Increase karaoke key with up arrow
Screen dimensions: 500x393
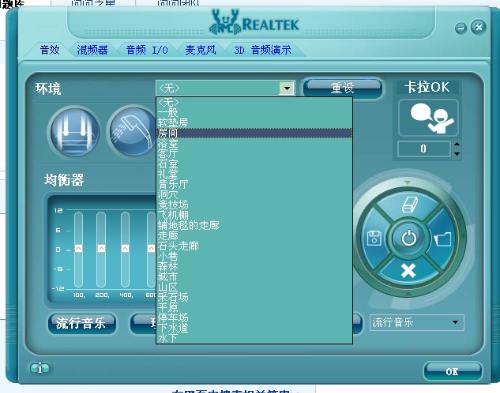click(457, 144)
